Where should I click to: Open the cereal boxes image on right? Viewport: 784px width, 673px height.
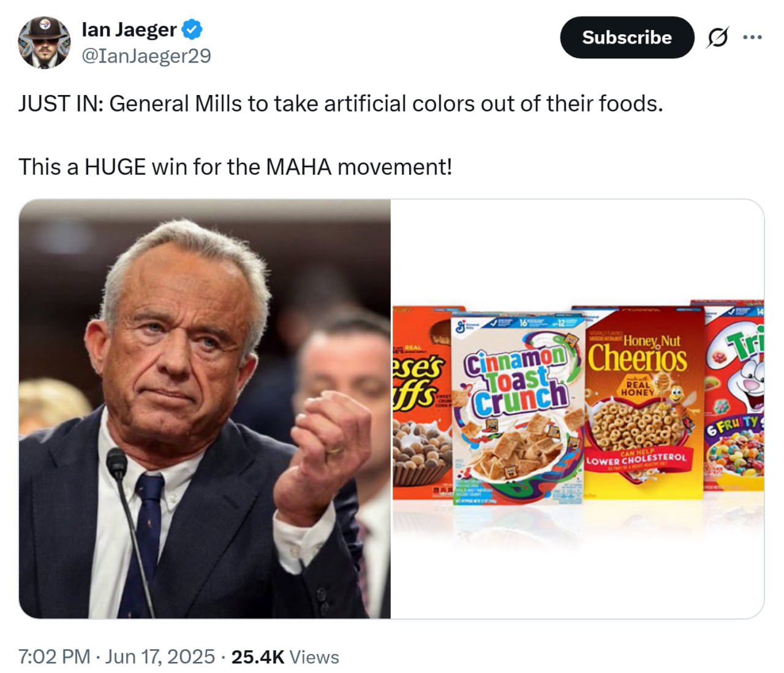[x=578, y=409]
